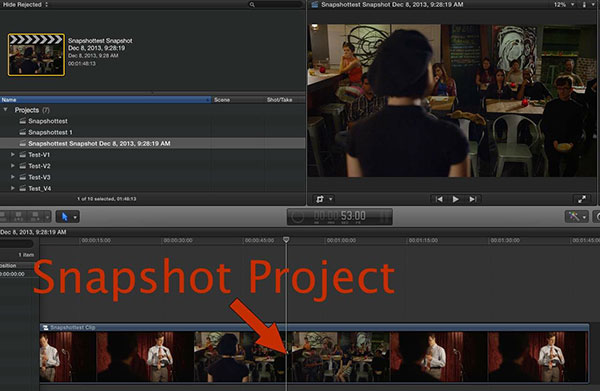
Task: Click the Test-V2 project name text
Action: pyautogui.click(x=39, y=166)
